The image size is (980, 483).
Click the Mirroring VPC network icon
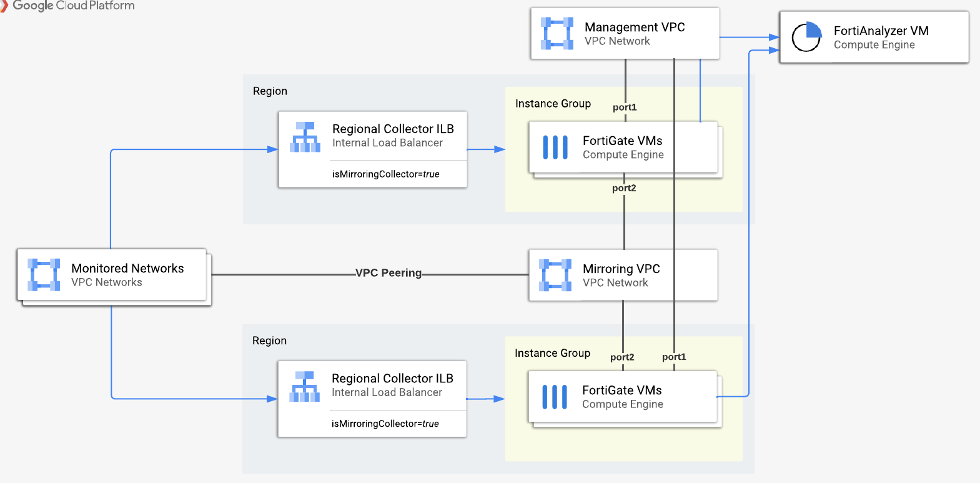[555, 275]
